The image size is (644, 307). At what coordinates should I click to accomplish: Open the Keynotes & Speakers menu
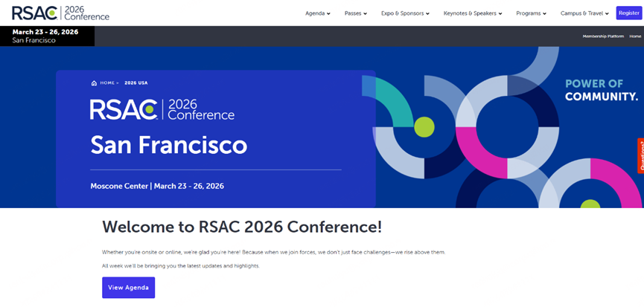[473, 13]
